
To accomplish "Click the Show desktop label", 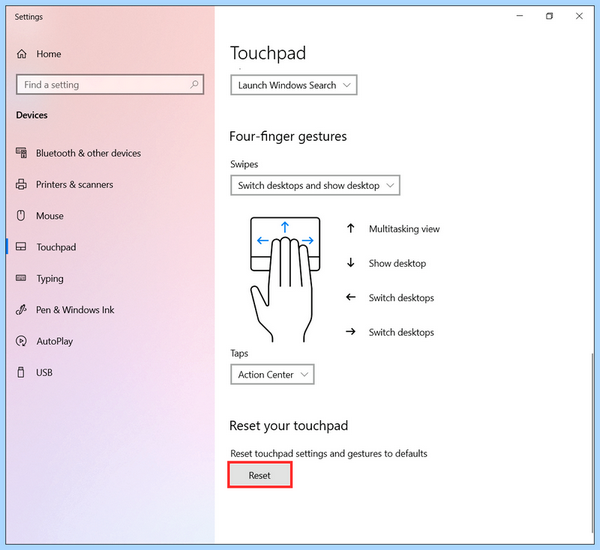I will 397,263.
